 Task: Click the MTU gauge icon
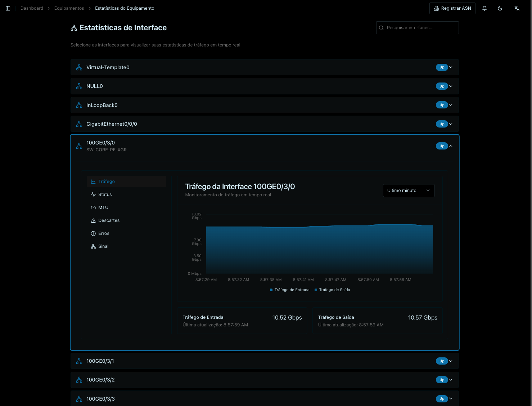point(93,207)
